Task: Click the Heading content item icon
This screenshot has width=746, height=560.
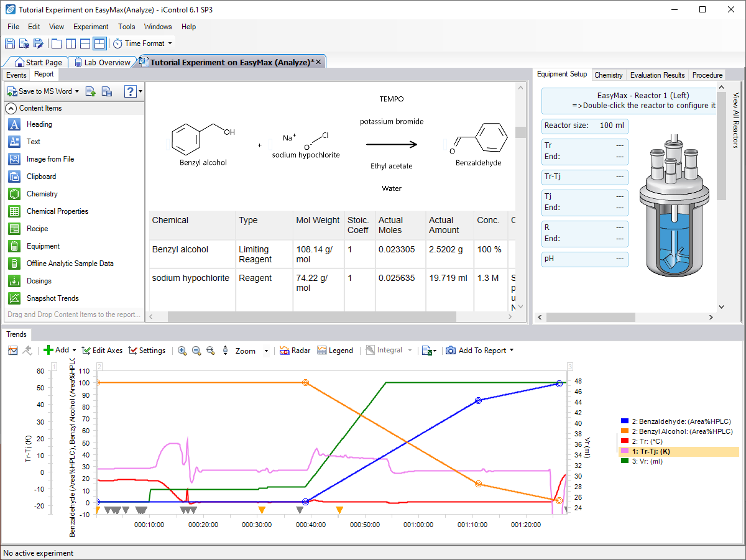Action: pyautogui.click(x=15, y=124)
